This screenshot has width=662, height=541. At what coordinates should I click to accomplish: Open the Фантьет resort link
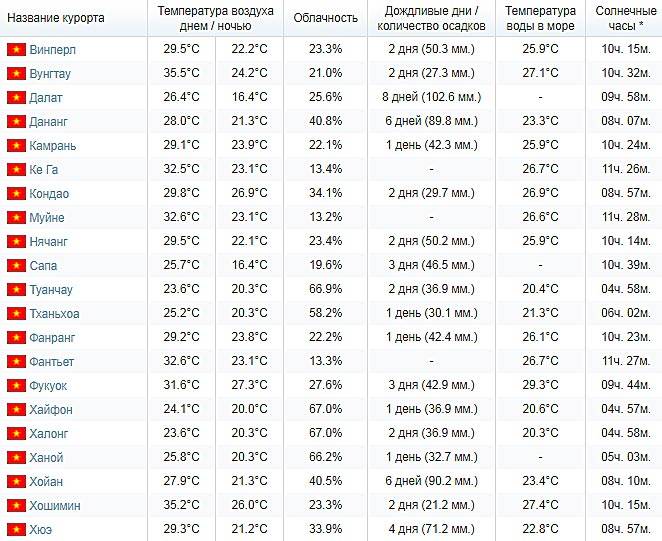tap(52, 362)
